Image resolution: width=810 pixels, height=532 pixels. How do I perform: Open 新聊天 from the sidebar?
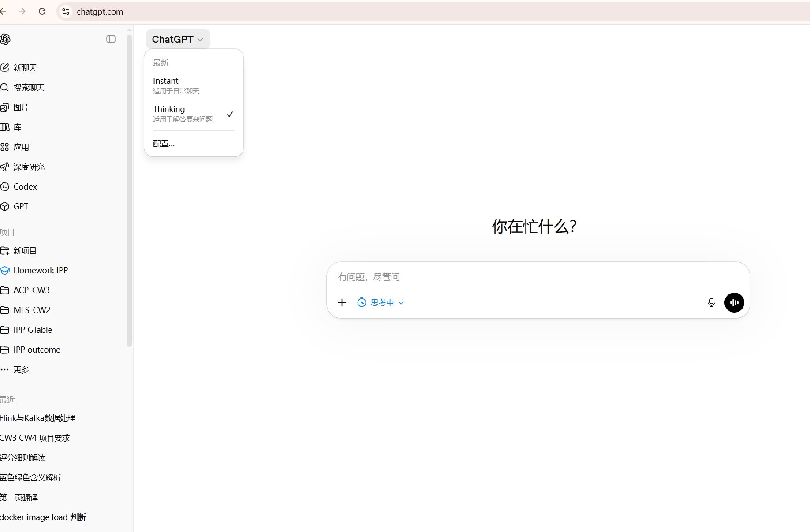[x=25, y=68]
